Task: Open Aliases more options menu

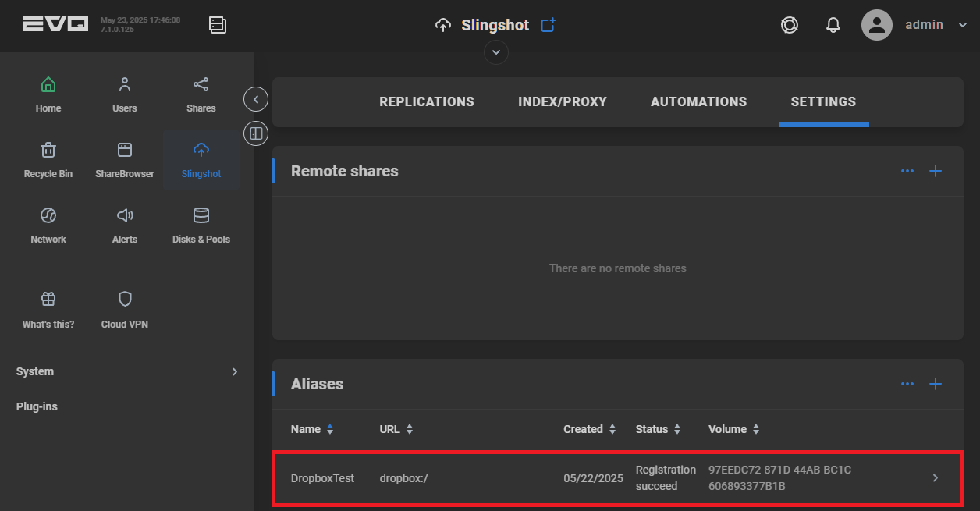Action: [907, 384]
